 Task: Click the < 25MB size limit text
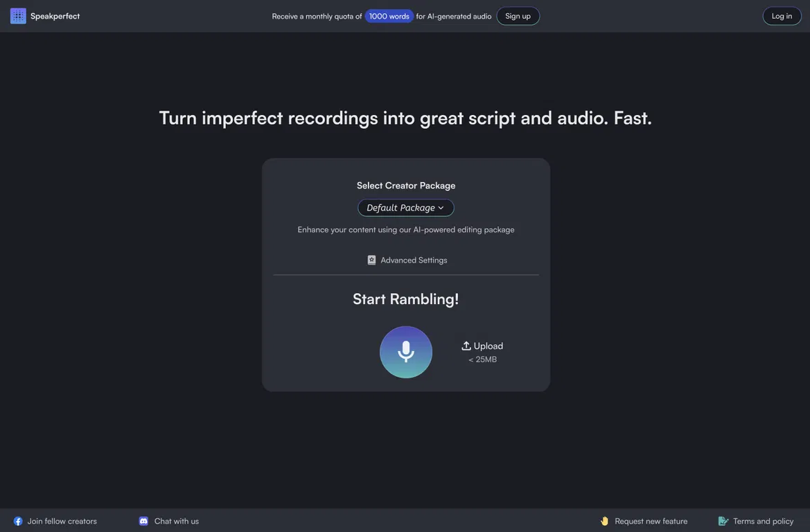482,360
